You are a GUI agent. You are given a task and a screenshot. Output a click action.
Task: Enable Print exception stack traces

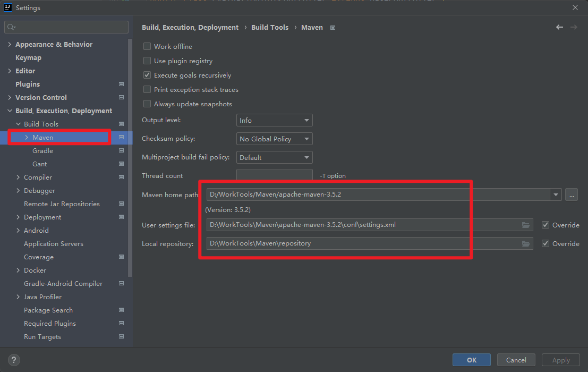tap(147, 89)
